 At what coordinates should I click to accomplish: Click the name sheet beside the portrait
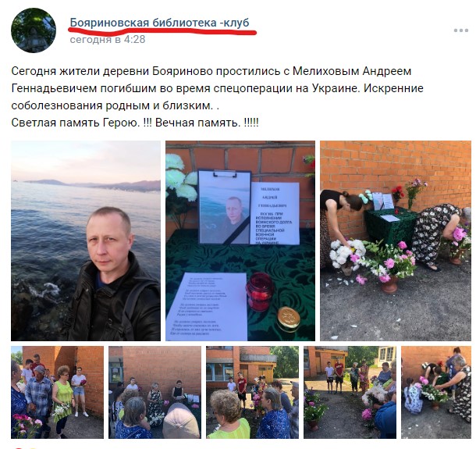tap(275, 213)
